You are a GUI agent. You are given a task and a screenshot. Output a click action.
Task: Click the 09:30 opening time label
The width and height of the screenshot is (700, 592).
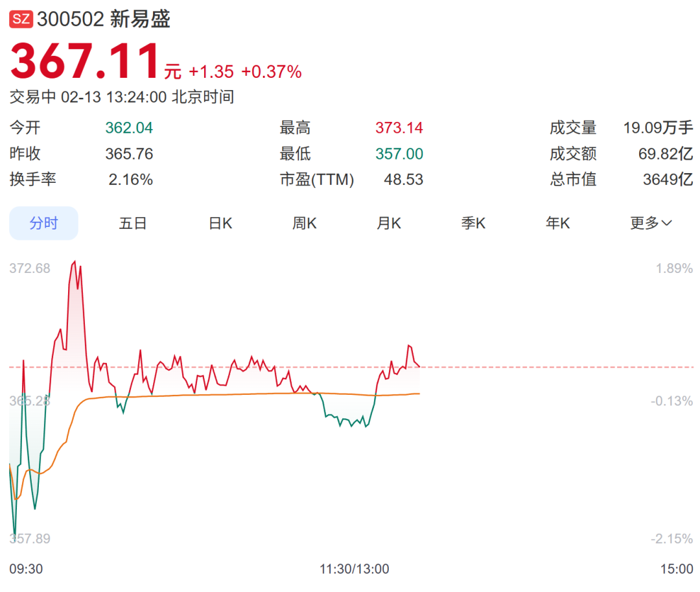click(x=26, y=569)
